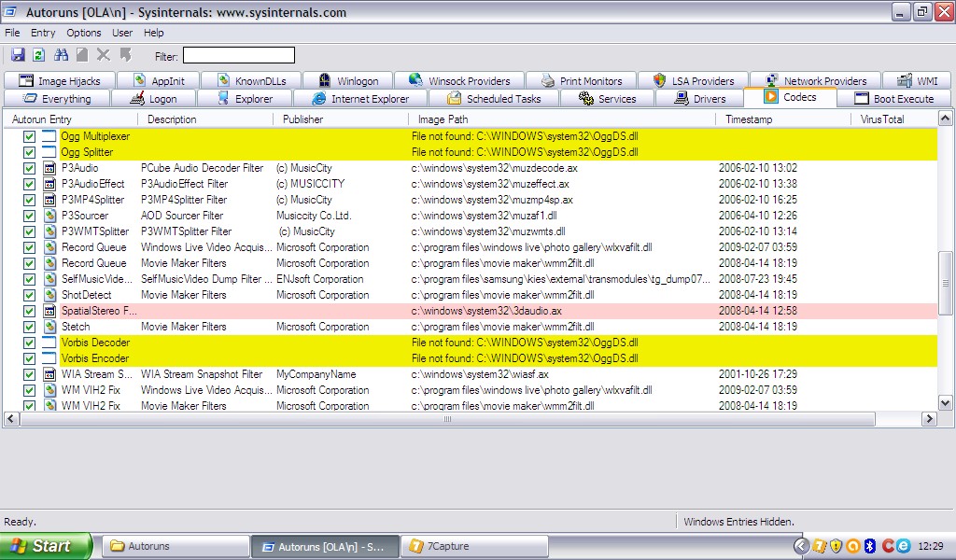Open the Options menu
Screen dimensions: 956x560
(x=83, y=33)
